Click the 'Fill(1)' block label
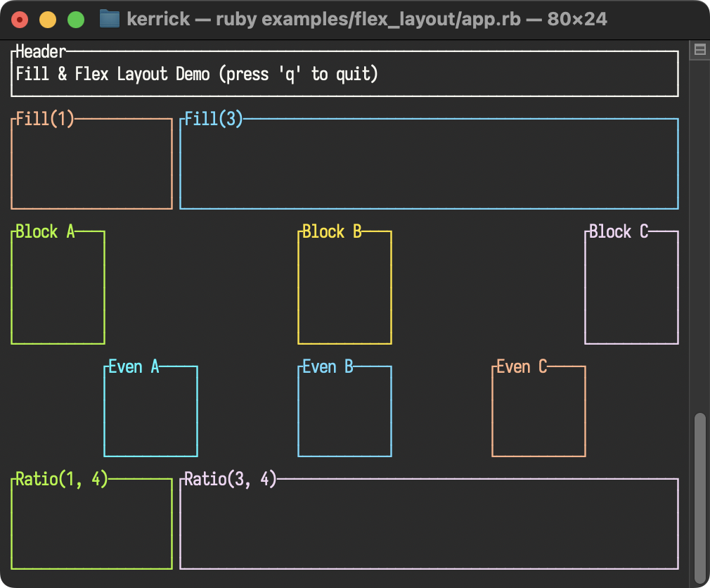 (44, 119)
